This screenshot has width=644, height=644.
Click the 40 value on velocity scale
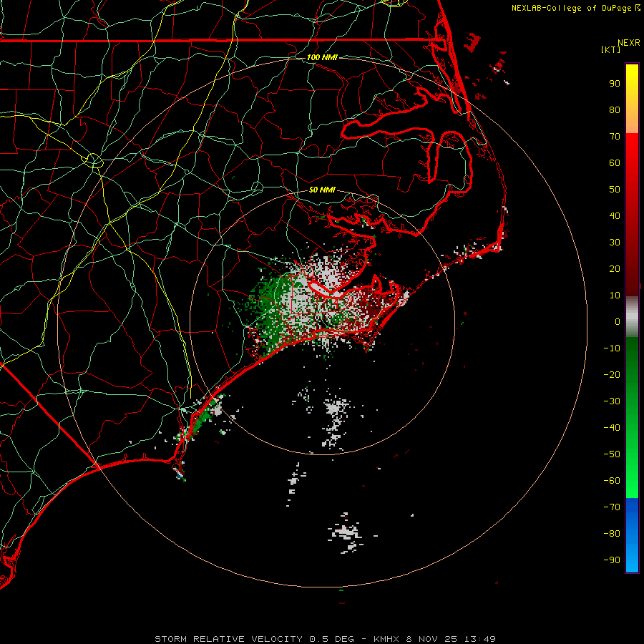(615, 216)
